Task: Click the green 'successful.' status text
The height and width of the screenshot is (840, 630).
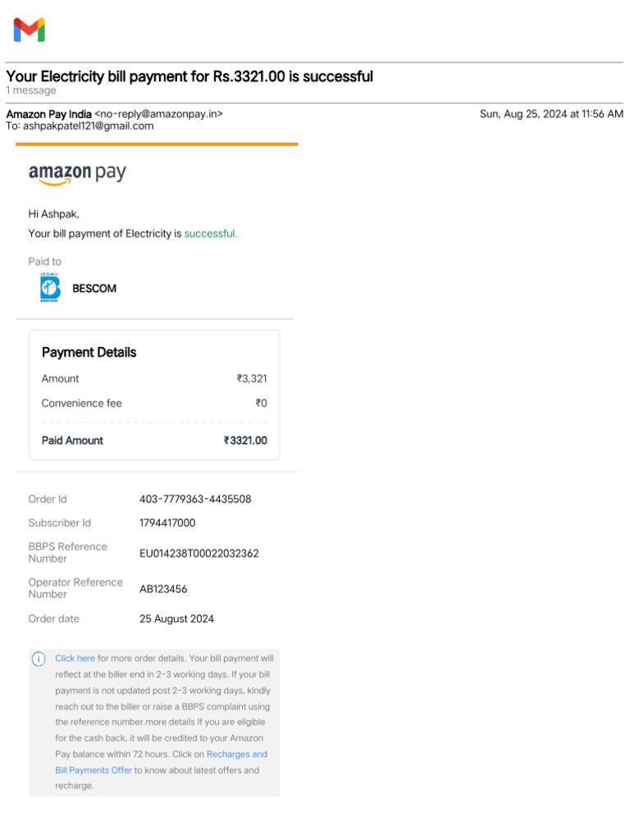Action: [x=211, y=234]
